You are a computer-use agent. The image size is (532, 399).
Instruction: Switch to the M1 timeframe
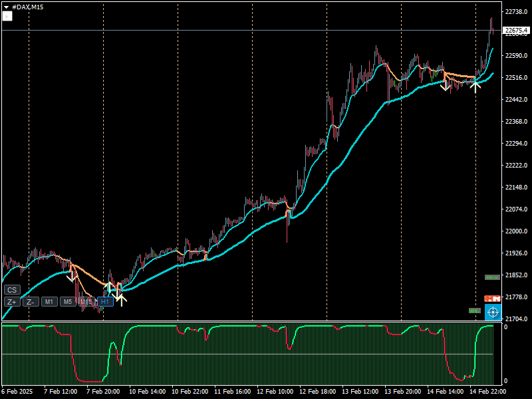click(49, 302)
